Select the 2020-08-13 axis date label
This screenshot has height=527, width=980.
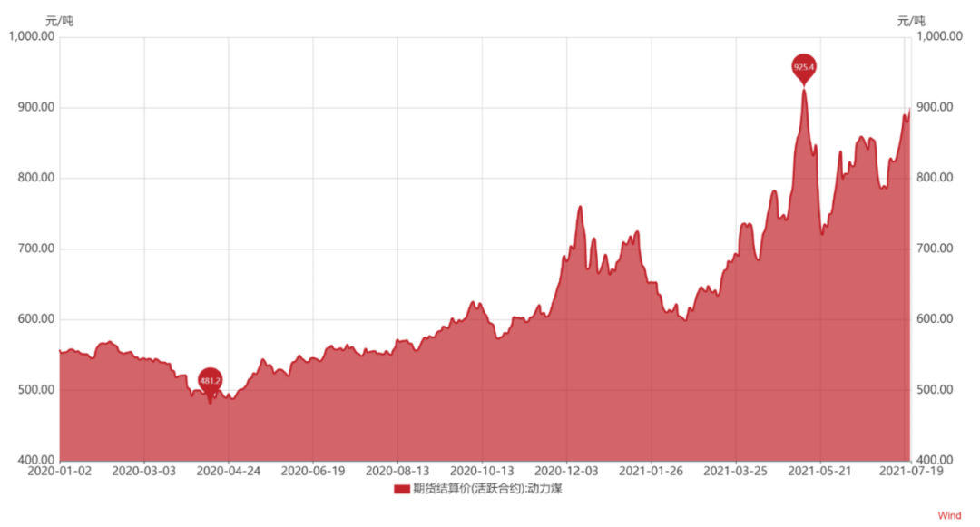(397, 472)
